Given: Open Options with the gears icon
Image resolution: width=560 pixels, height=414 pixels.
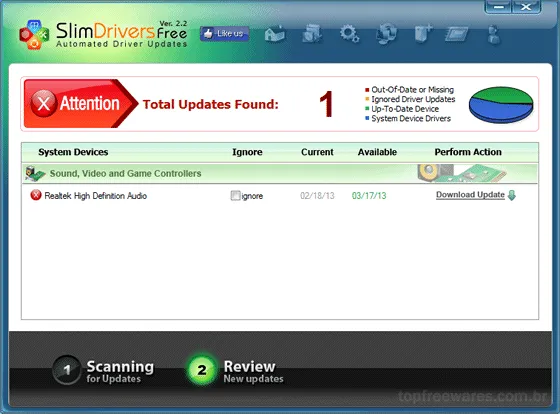Looking at the screenshot, I should point(349,34).
